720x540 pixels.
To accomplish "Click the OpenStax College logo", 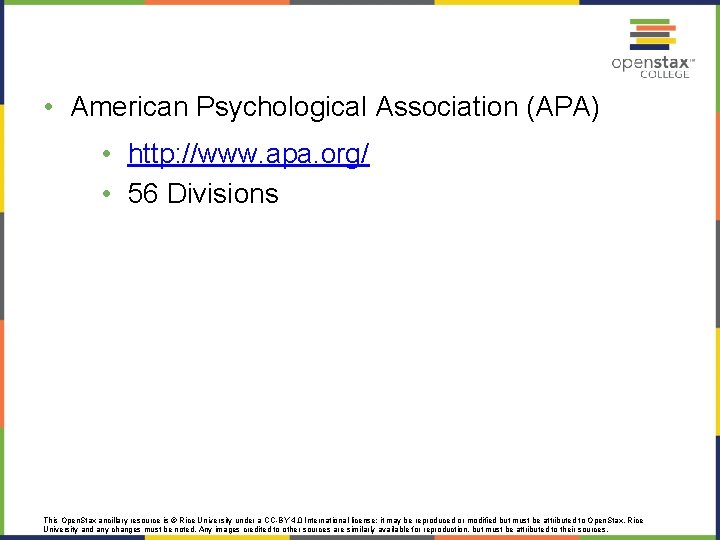I will click(652, 49).
